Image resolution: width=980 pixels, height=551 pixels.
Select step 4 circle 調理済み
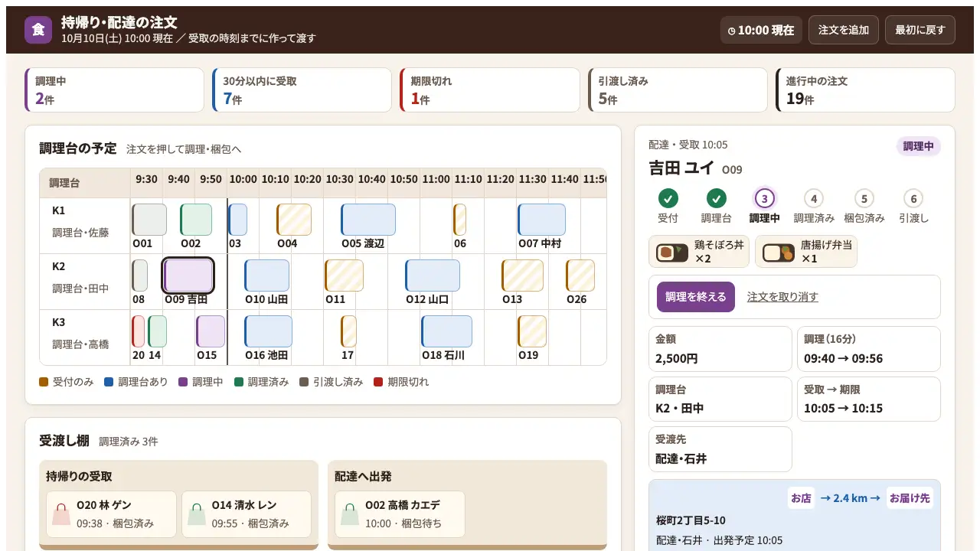(814, 199)
